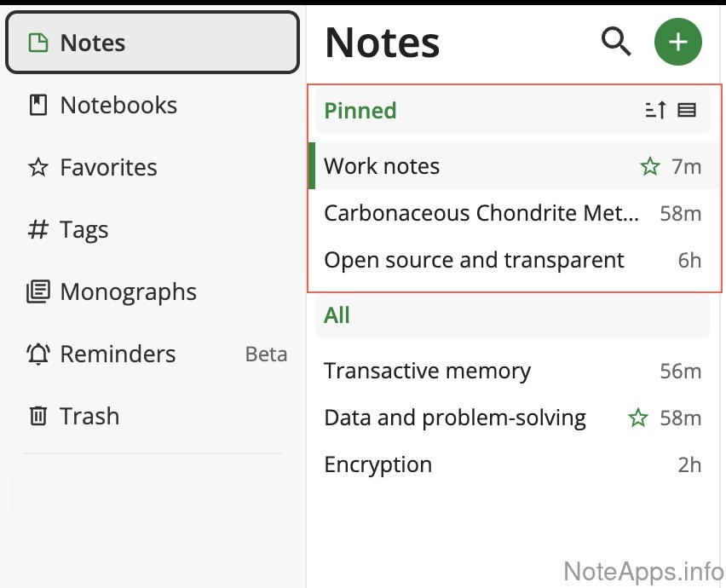This screenshot has height=588, width=726.
Task: Click the sort order icon in Pinned header
Action: tap(654, 110)
